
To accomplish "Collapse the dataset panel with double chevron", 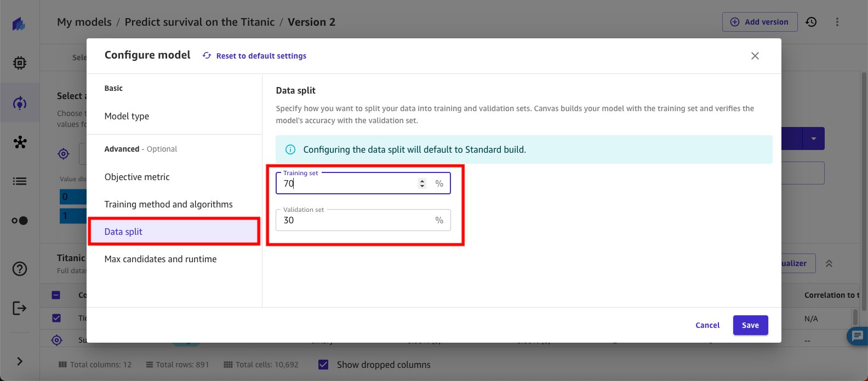I will [829, 263].
